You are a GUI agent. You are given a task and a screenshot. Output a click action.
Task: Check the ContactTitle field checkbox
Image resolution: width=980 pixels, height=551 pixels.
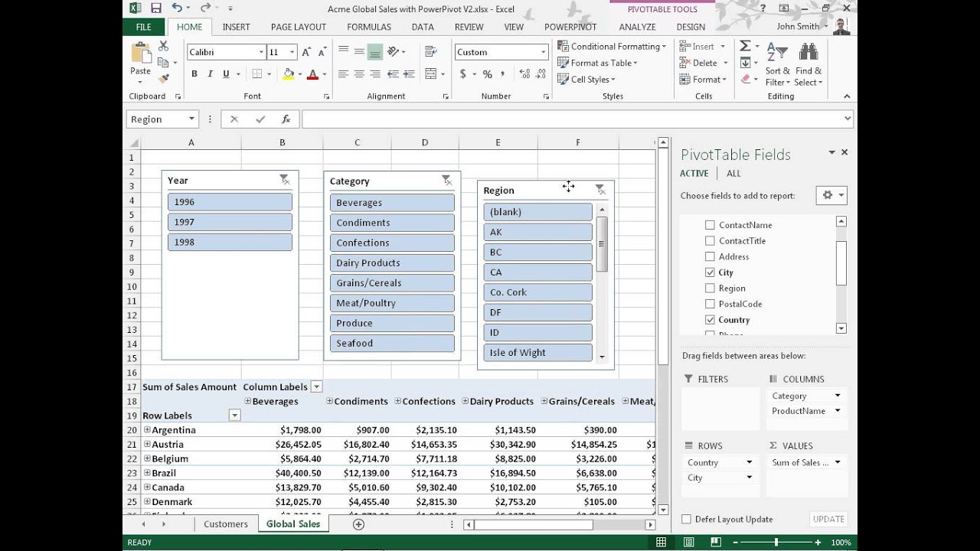[x=710, y=241]
